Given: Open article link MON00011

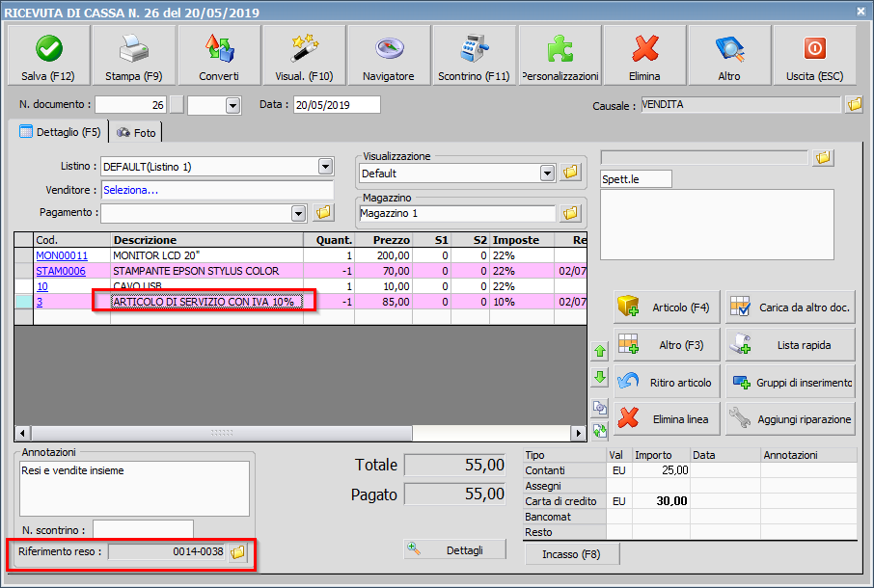Looking at the screenshot, I should point(62,255).
